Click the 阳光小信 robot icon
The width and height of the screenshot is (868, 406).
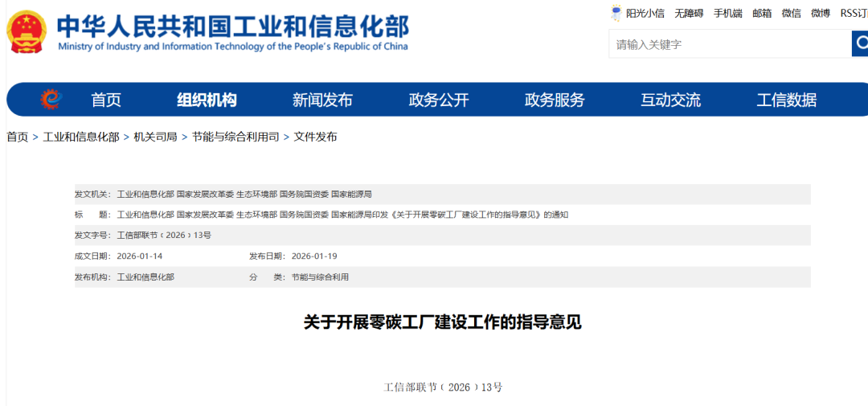[616, 13]
